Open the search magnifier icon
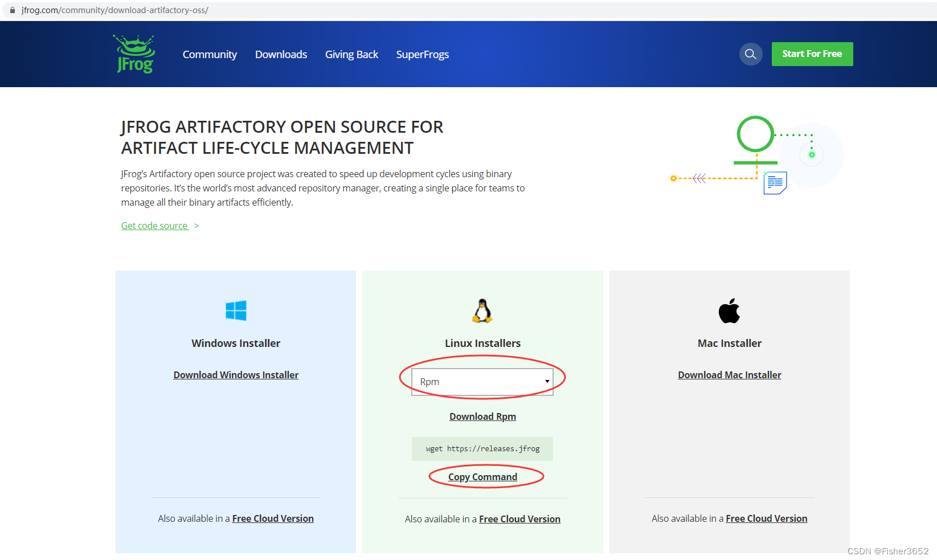The height and width of the screenshot is (560, 937). point(751,54)
